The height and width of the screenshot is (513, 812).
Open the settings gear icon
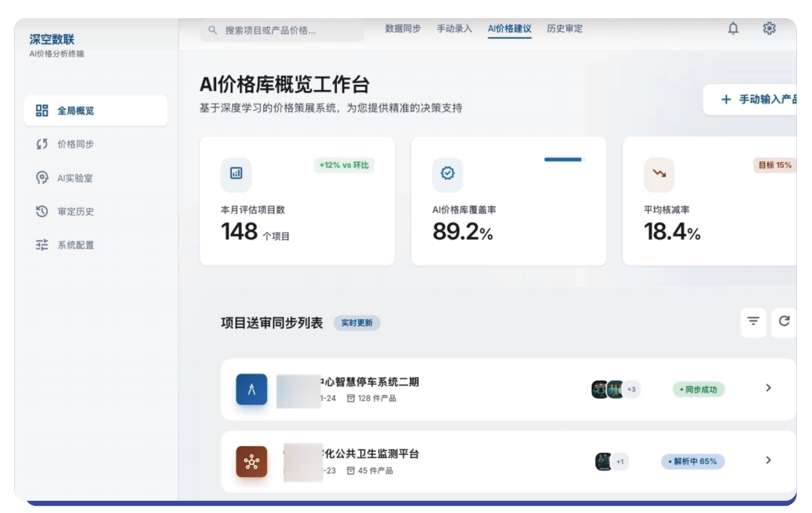pyautogui.click(x=770, y=29)
